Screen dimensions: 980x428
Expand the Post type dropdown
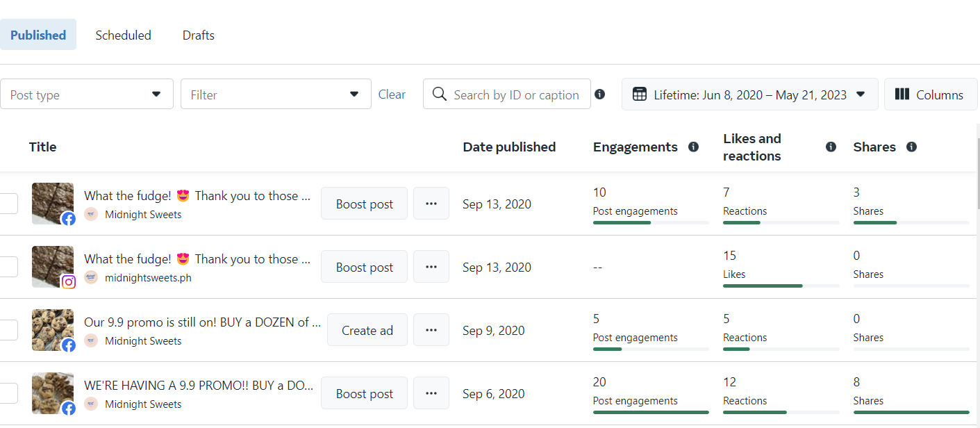[x=86, y=94]
